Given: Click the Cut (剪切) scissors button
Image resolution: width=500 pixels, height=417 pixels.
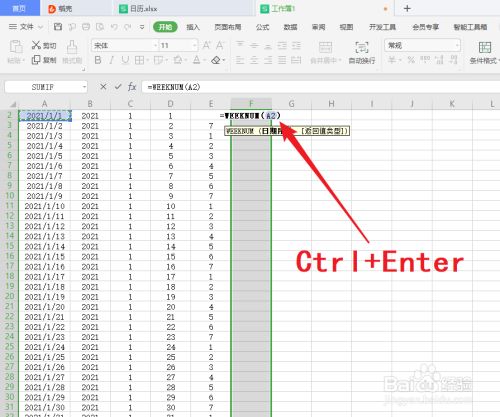Looking at the screenshot, I should click(x=44, y=45).
